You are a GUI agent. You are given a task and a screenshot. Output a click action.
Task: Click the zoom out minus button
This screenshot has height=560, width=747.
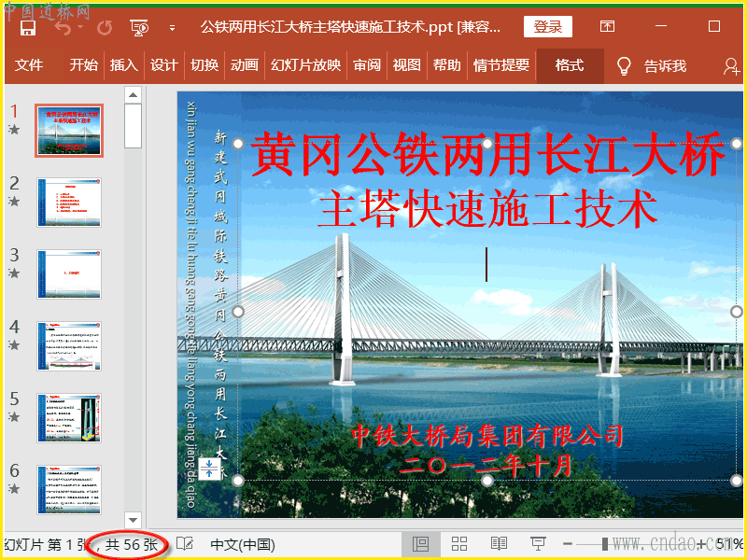coord(568,544)
